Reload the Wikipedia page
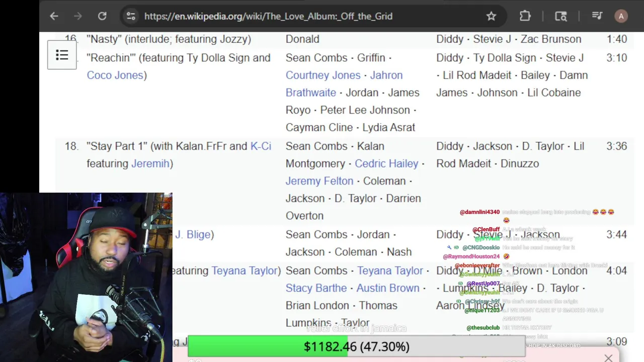The width and height of the screenshot is (644, 362). 102,16
